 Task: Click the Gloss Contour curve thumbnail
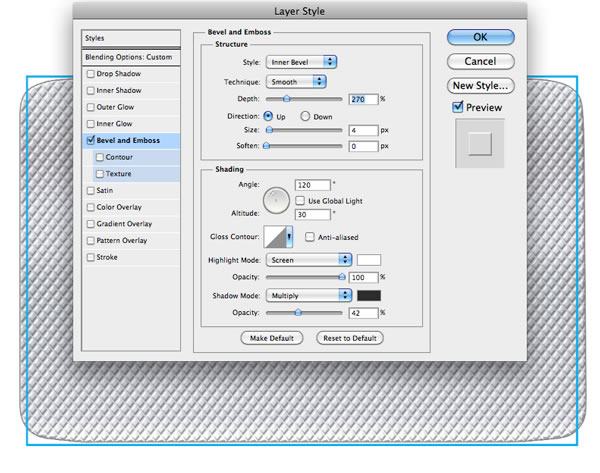275,237
